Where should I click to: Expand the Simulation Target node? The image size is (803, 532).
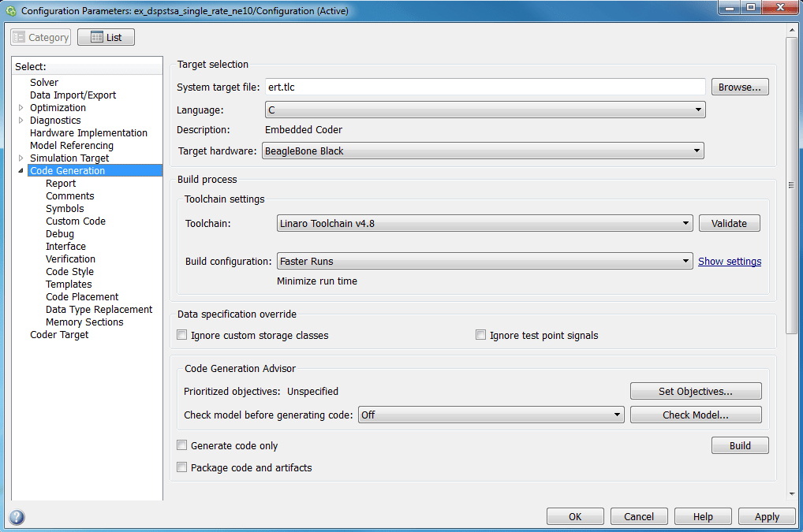click(21, 158)
